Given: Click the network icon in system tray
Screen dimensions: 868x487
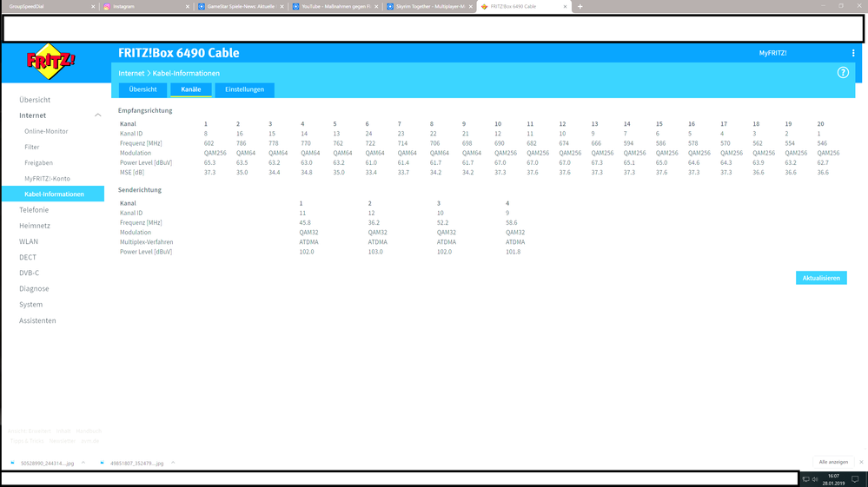Looking at the screenshot, I should [x=806, y=479].
